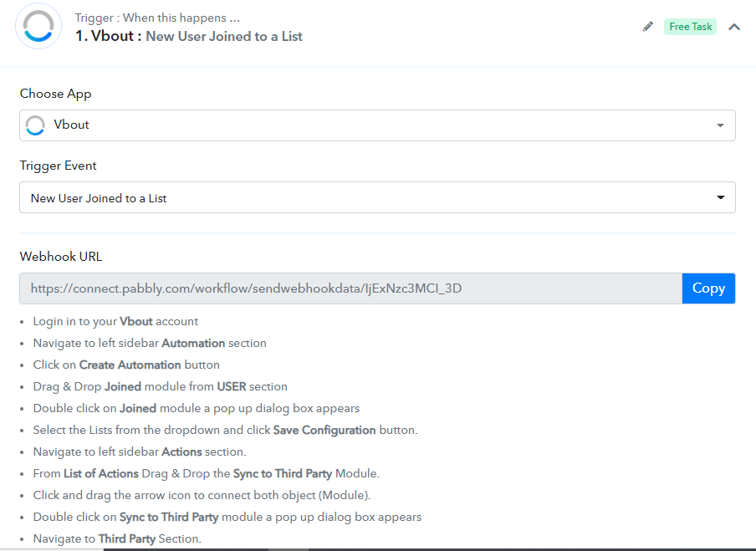This screenshot has width=756, height=551.
Task: Open the Choose App dropdown
Action: [x=377, y=125]
